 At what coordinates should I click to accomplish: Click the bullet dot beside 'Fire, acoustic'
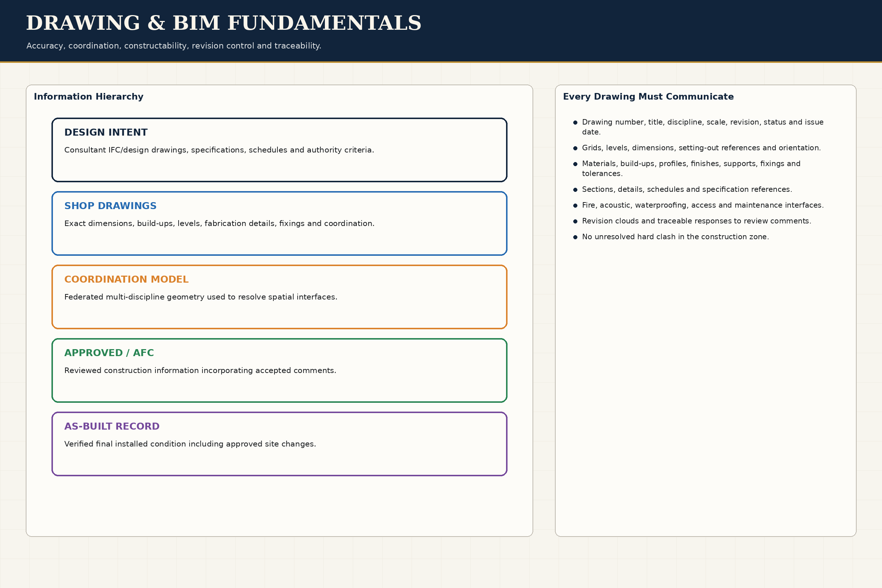click(x=575, y=206)
